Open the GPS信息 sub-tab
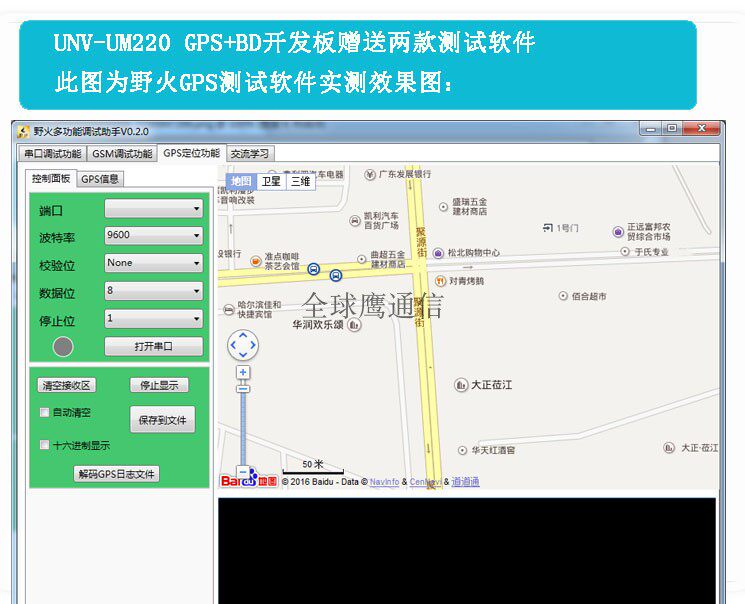The width and height of the screenshot is (745, 604). click(100, 179)
